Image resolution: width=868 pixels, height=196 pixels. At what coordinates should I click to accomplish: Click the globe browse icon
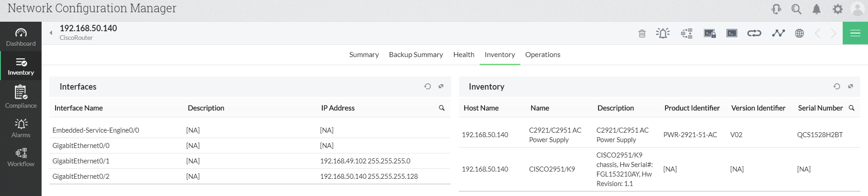[x=799, y=33]
